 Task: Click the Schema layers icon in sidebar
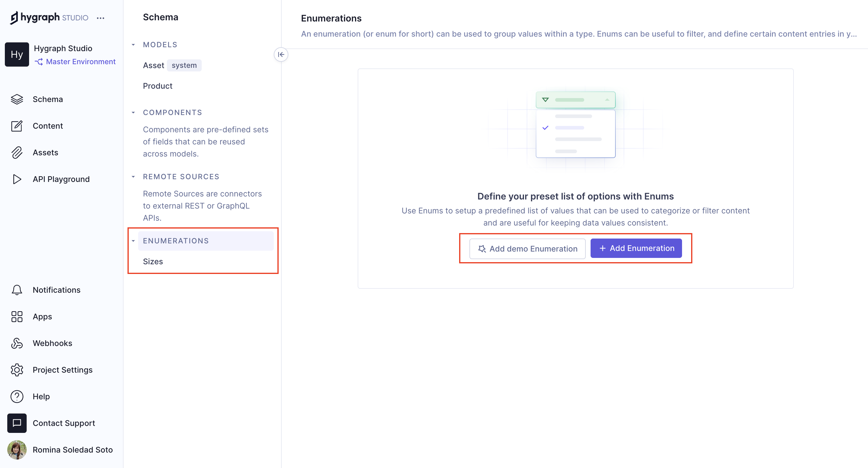[x=17, y=99]
